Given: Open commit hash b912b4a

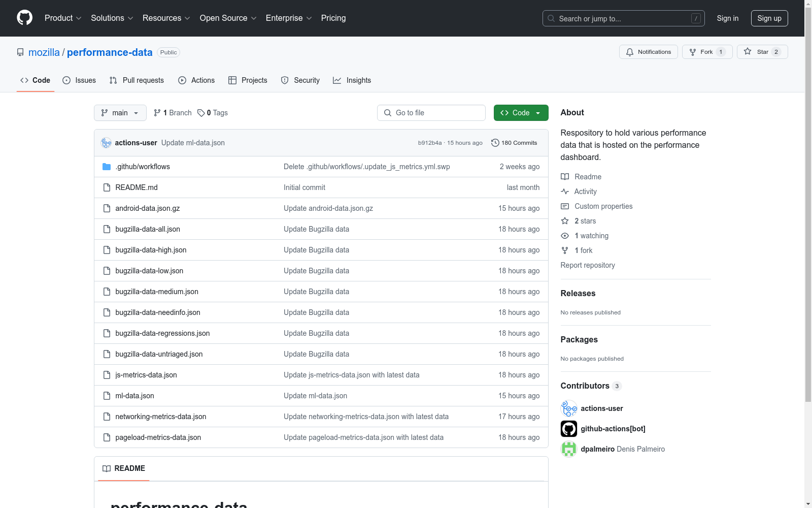Looking at the screenshot, I should click(x=430, y=143).
